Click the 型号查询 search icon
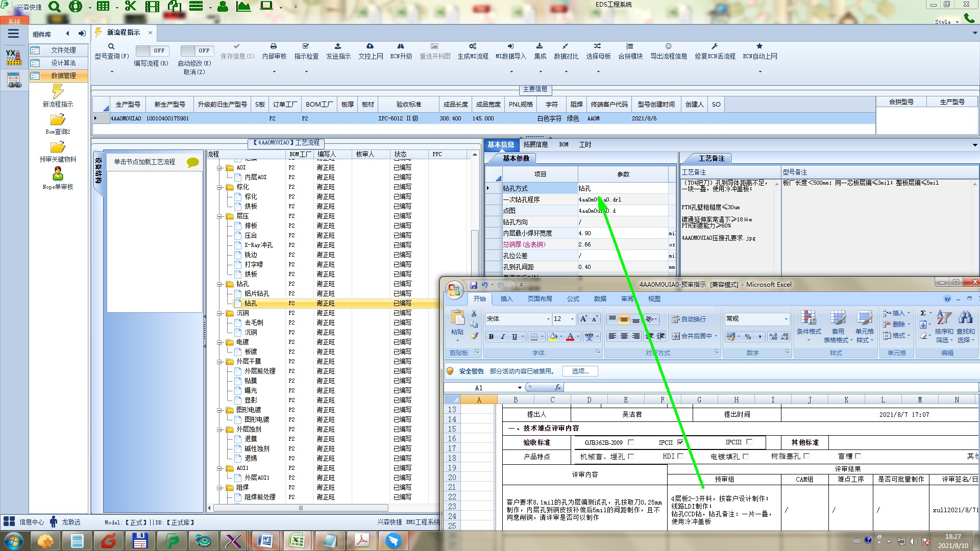This screenshot has width=980, height=551. pos(111,46)
